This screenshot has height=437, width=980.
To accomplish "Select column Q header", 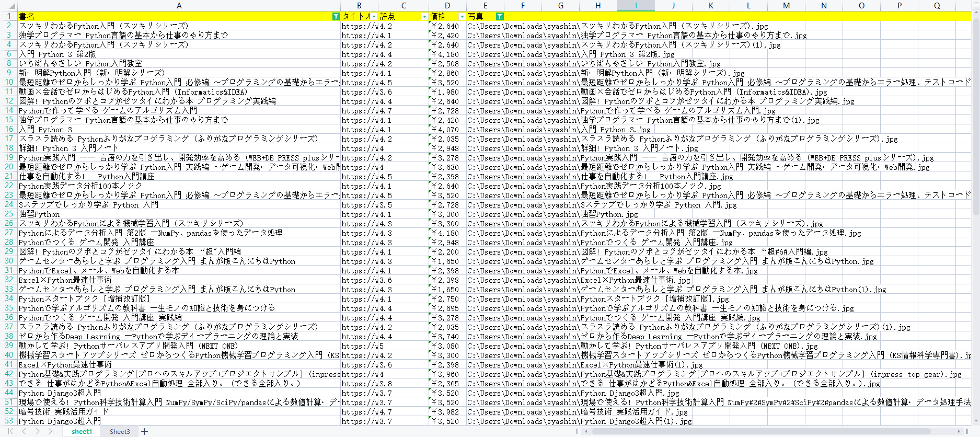I will [937, 6].
